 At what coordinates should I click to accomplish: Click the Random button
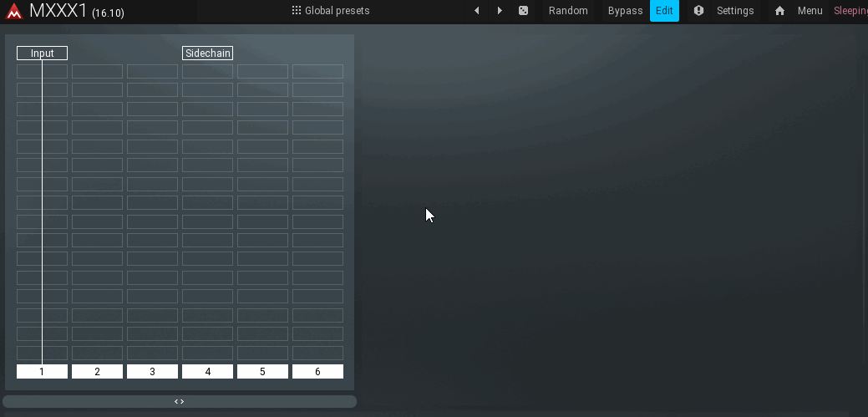click(568, 11)
